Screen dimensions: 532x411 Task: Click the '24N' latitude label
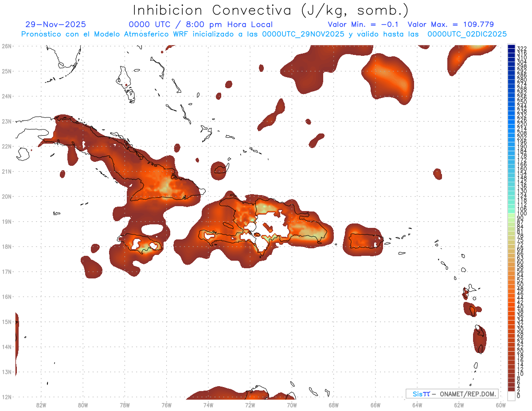7,96
